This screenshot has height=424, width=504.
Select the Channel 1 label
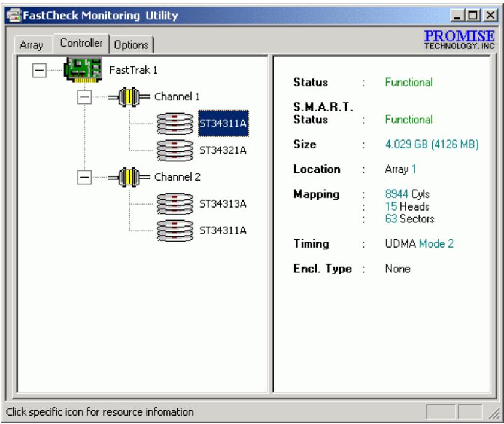(177, 97)
